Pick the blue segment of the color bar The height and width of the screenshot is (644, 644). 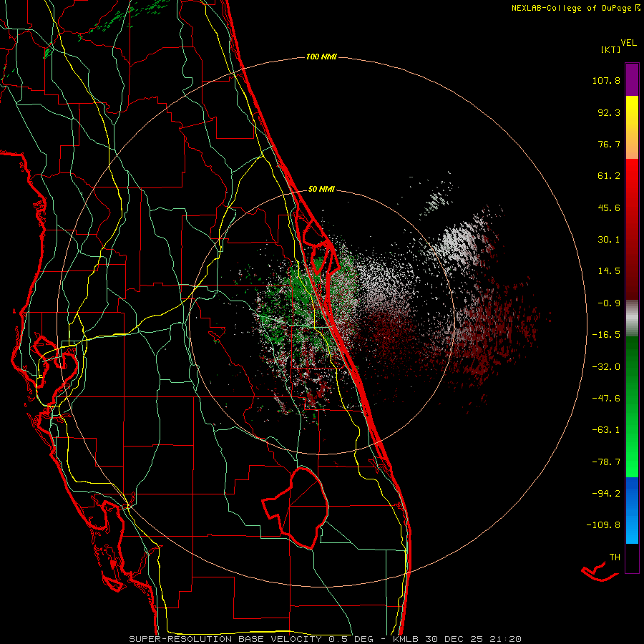point(632,510)
